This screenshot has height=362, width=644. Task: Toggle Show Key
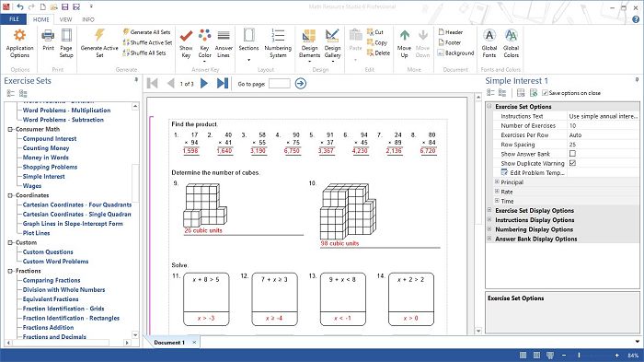point(186,43)
